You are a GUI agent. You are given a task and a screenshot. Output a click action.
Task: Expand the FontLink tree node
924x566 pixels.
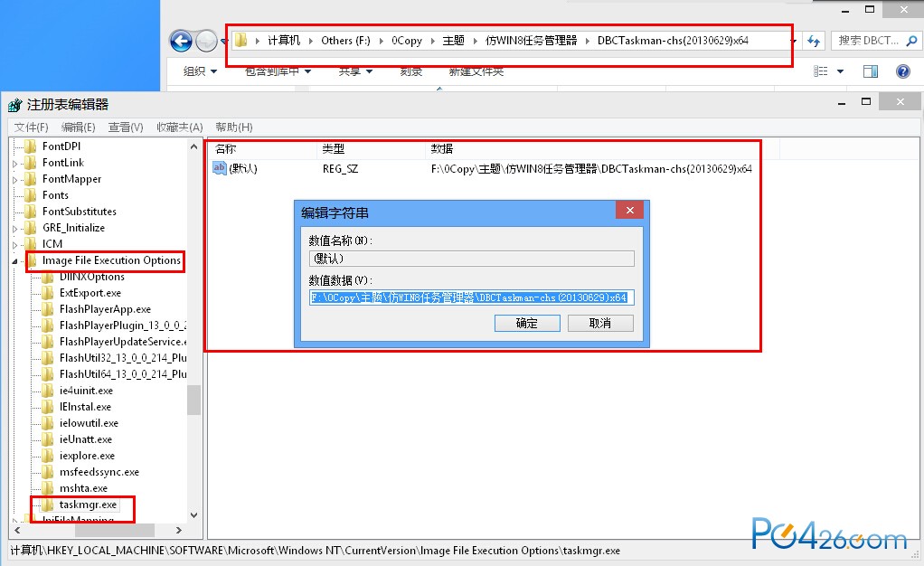(14, 164)
